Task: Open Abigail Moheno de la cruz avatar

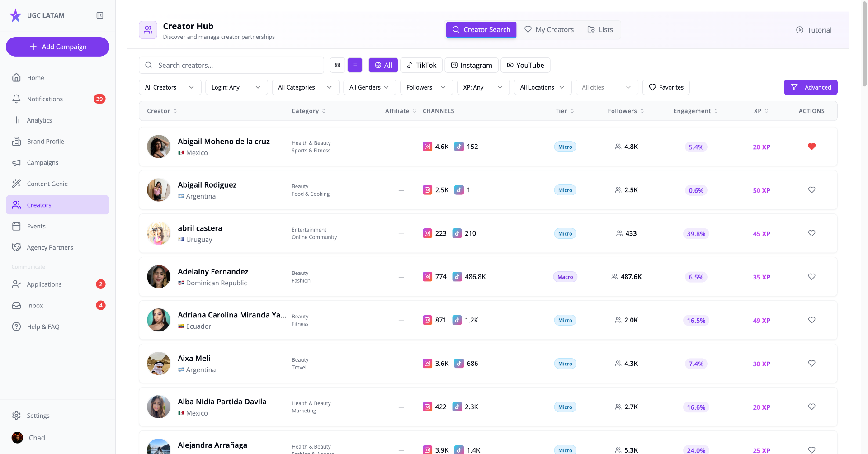Action: tap(159, 147)
